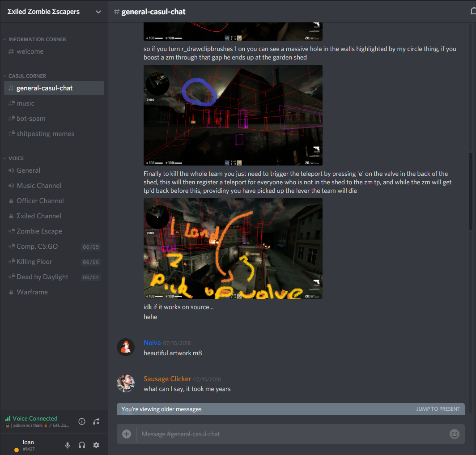Click the 00/05 user limit badge
Screen dimensions: 476x455
[91, 247]
